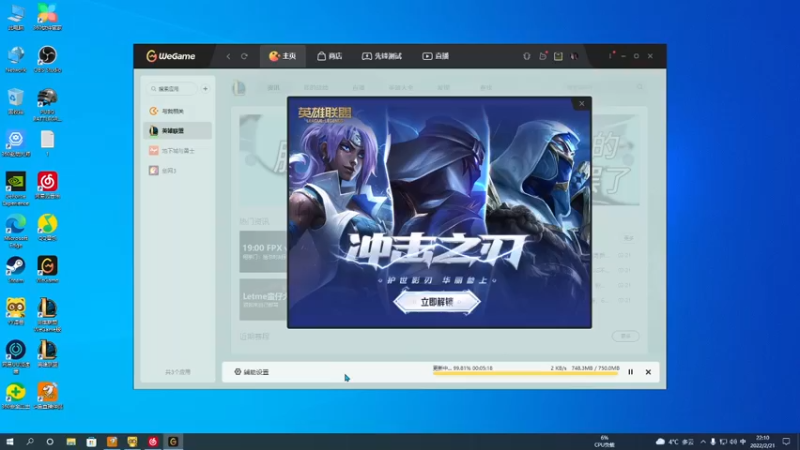Close the League of Legends promo popup
Viewport: 800px width, 450px height.
[581, 104]
